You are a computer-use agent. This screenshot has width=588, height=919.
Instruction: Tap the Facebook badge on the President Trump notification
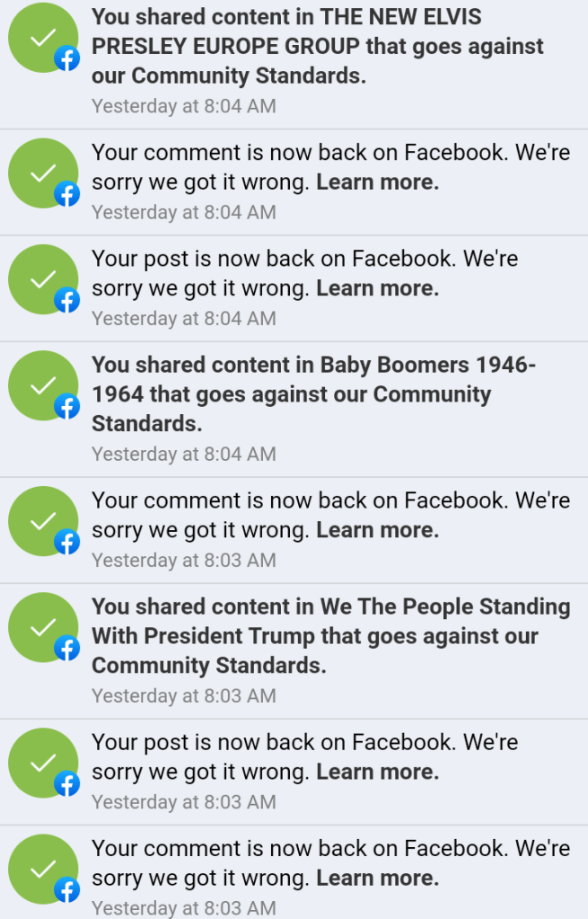(67, 649)
